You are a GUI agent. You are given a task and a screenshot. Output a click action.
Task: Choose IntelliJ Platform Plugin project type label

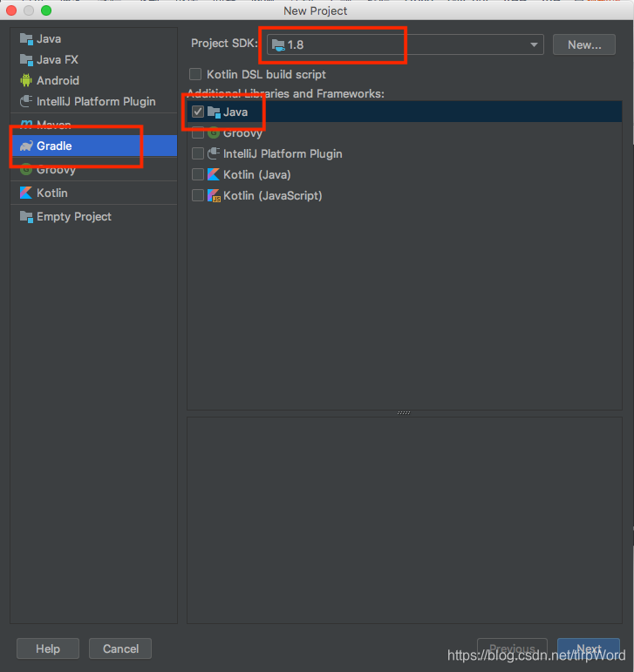click(96, 102)
